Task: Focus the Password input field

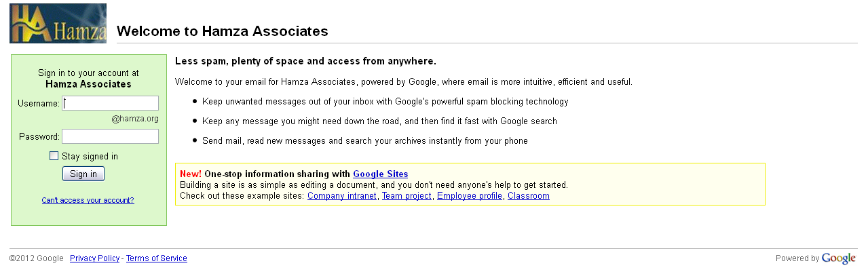Action: pyautogui.click(x=111, y=136)
